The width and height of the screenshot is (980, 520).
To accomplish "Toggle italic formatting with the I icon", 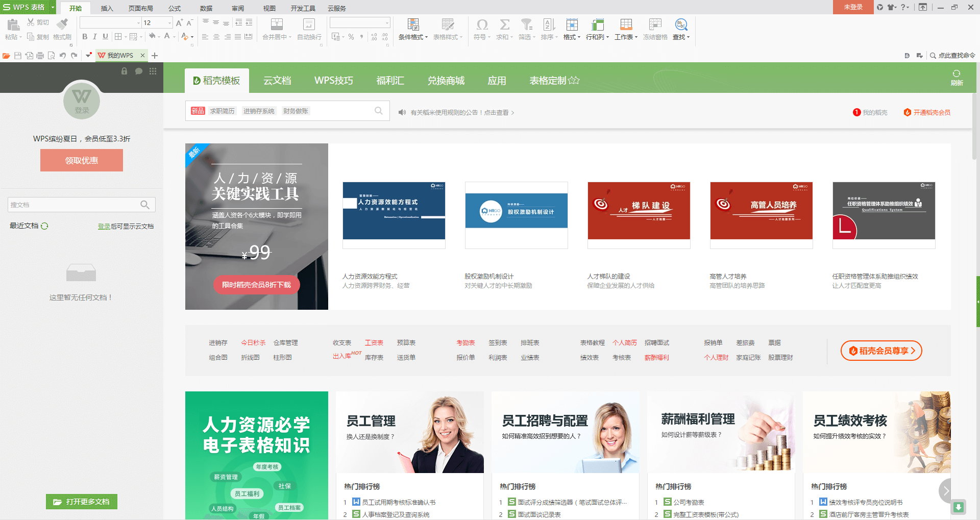I will (x=94, y=37).
